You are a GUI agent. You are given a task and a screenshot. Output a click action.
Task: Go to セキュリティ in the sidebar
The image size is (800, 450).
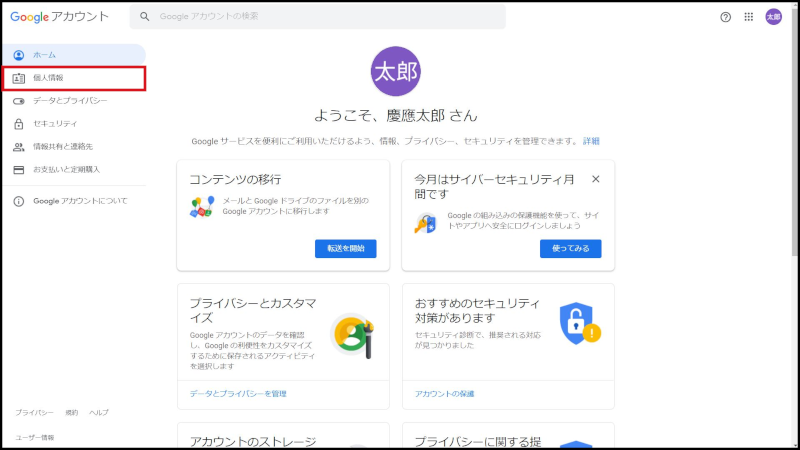tap(55, 124)
